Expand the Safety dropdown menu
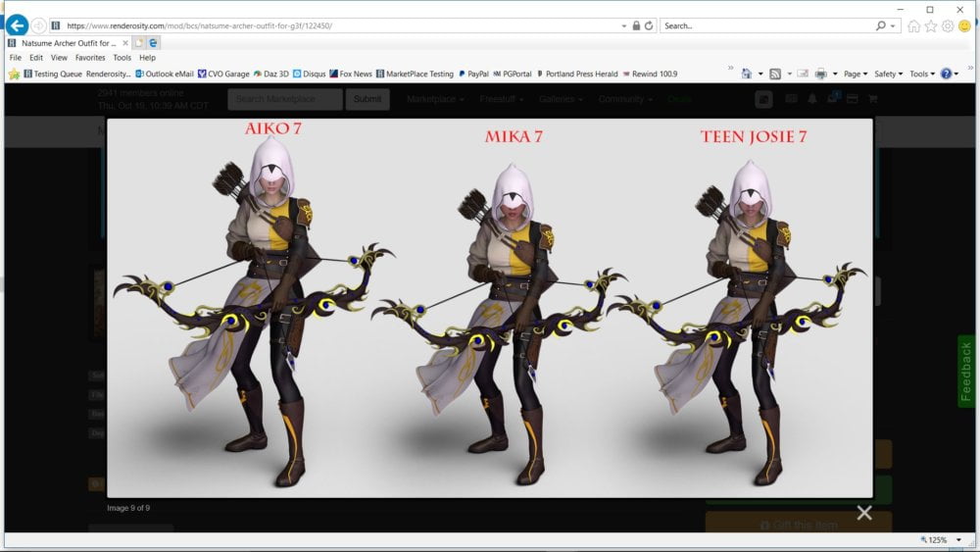This screenshot has width=980, height=552. [x=888, y=74]
